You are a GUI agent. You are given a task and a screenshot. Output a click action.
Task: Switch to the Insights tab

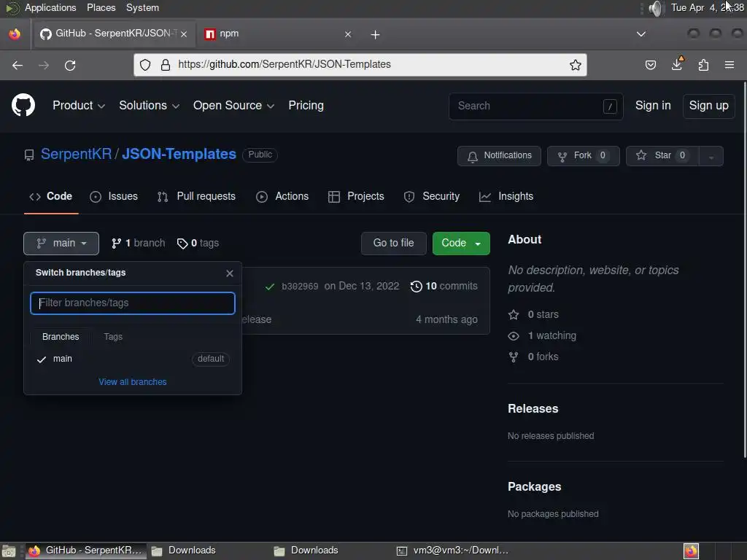[506, 196]
